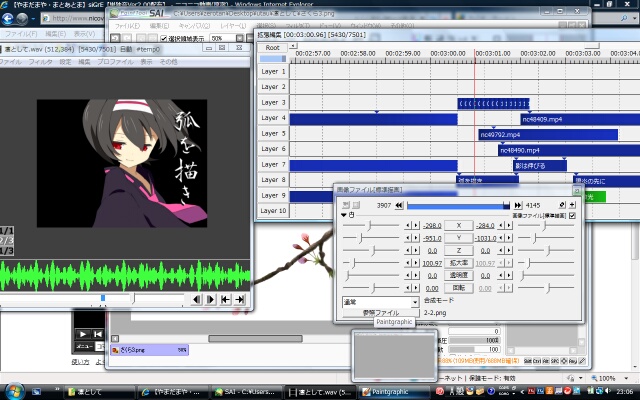The image size is (640, 400).
Task: Click the play button in the web player
Action: (83, 334)
